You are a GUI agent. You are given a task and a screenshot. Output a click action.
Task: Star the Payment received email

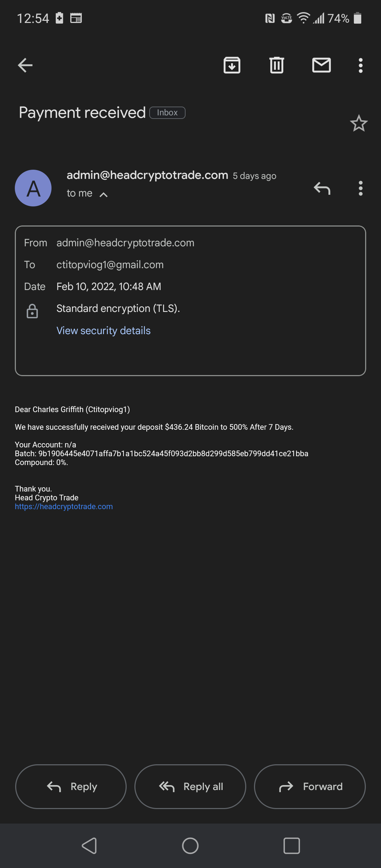[x=359, y=123]
